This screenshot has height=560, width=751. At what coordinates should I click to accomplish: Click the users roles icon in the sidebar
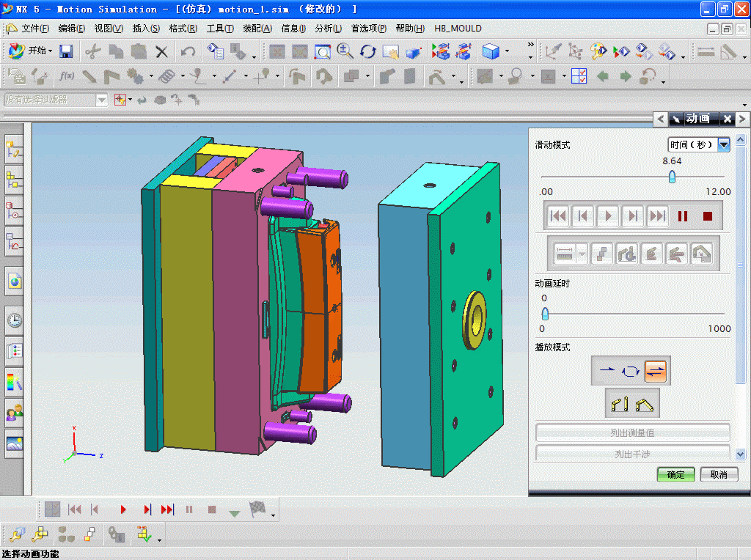tap(15, 413)
